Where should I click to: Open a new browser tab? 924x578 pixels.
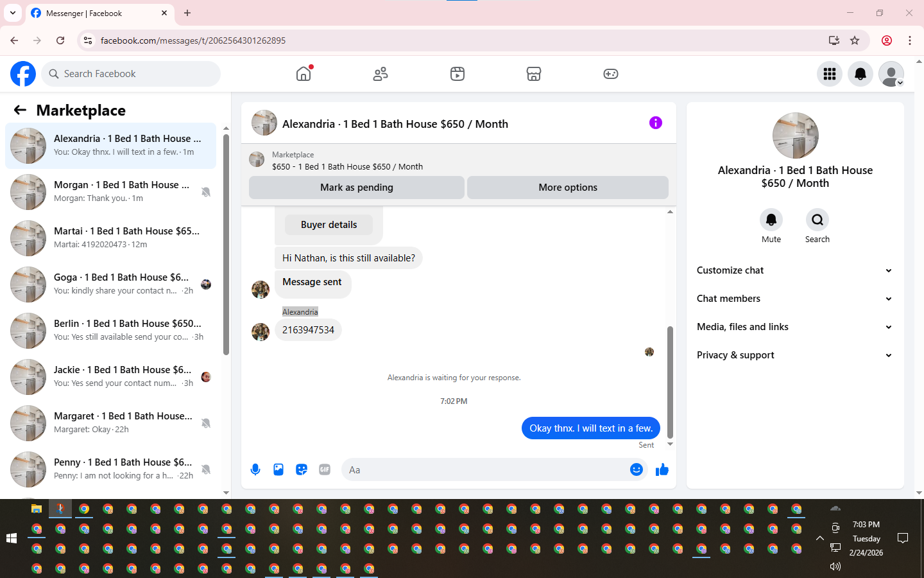(187, 13)
